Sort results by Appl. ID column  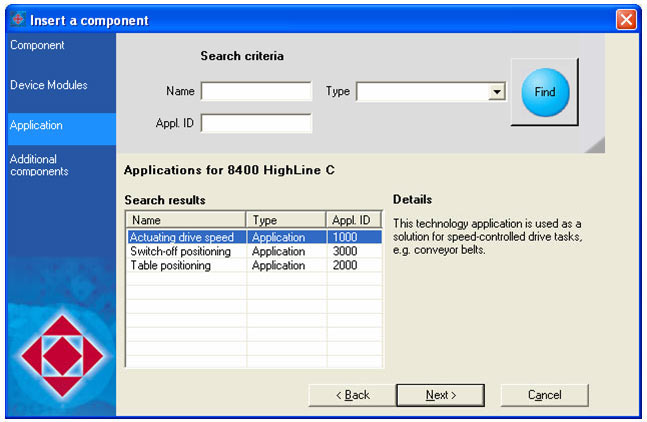353,220
